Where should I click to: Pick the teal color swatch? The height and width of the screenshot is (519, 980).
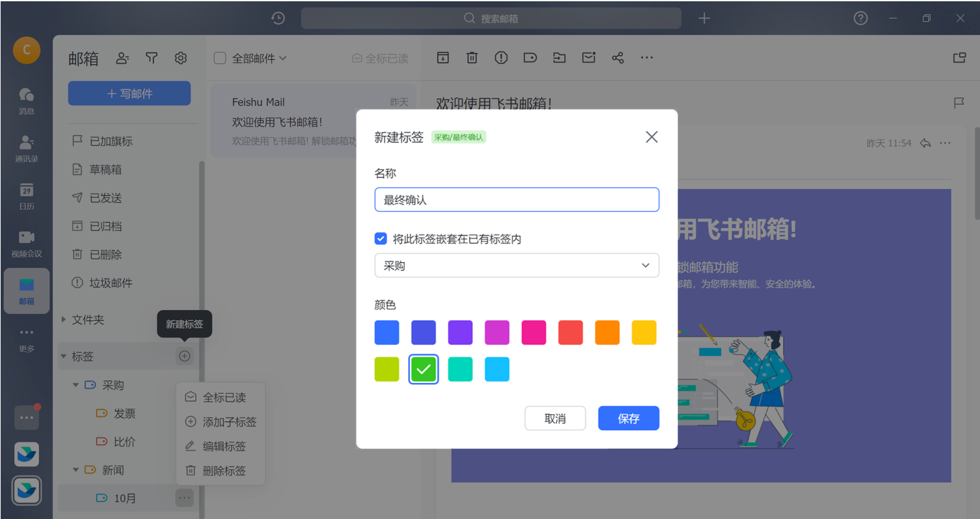pyautogui.click(x=461, y=369)
